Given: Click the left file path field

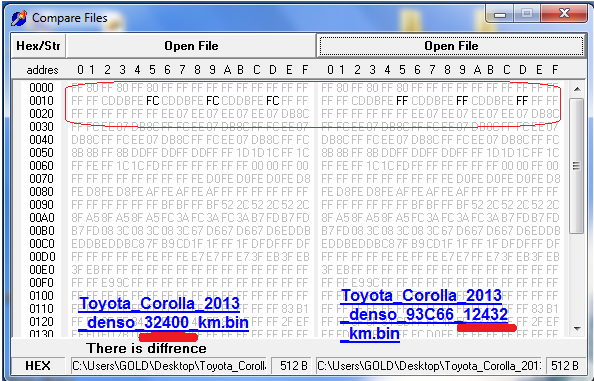Looking at the screenshot, I should tap(169, 366).
